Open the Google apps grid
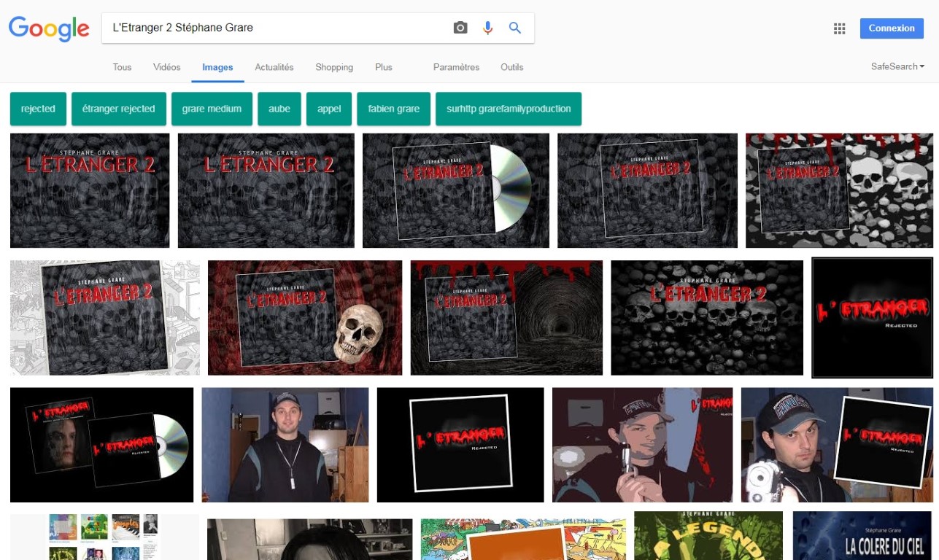Screen dimensions: 939x560 point(840,28)
